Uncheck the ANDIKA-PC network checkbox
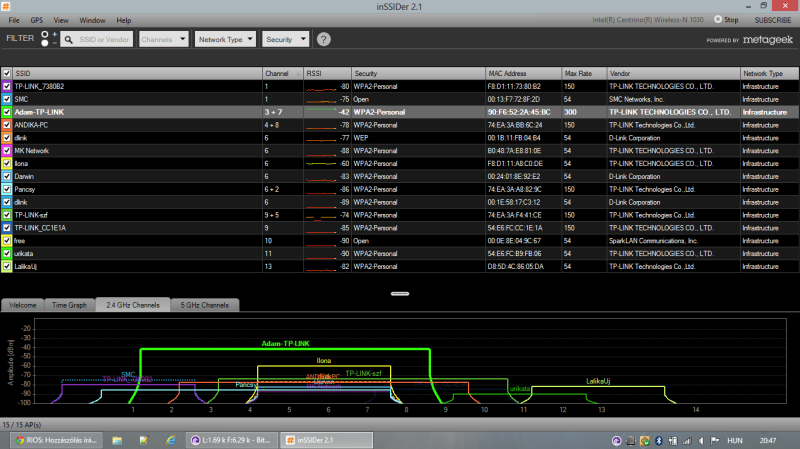 click(7, 125)
